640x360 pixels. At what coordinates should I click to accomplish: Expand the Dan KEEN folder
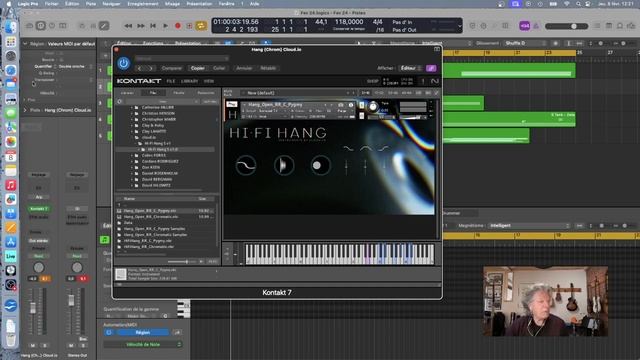pos(132,167)
